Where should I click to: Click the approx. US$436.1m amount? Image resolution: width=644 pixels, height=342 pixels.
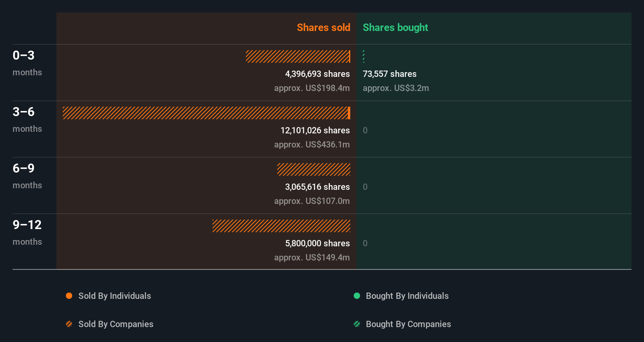[x=312, y=144]
